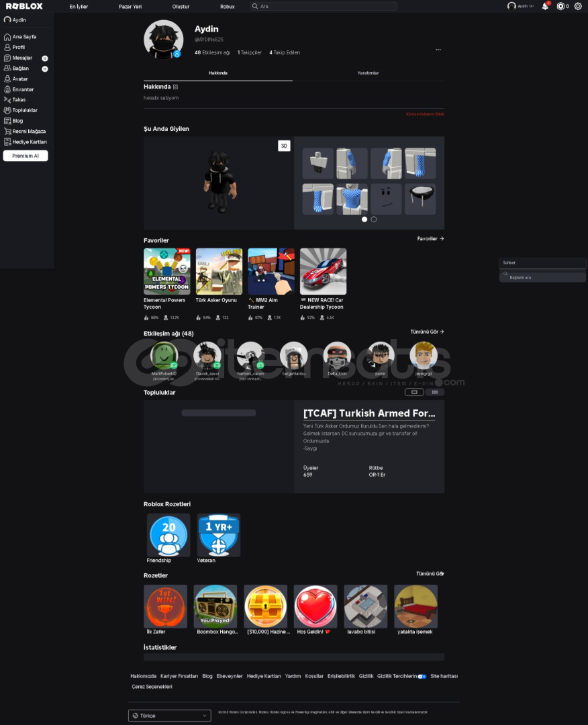Switch communities to grid view
Image resolution: width=588 pixels, height=725 pixels.
coord(434,392)
